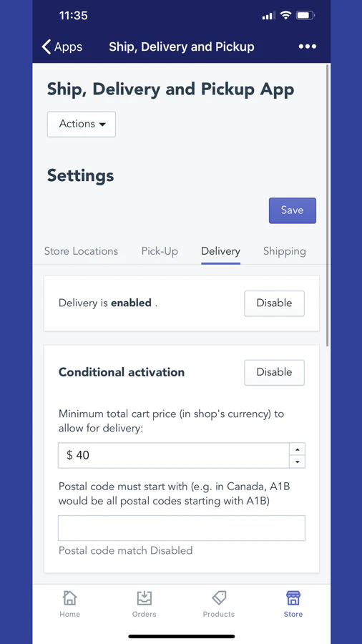Select the Delivery tab
Viewport: 362px width, 644px height.
tap(220, 251)
